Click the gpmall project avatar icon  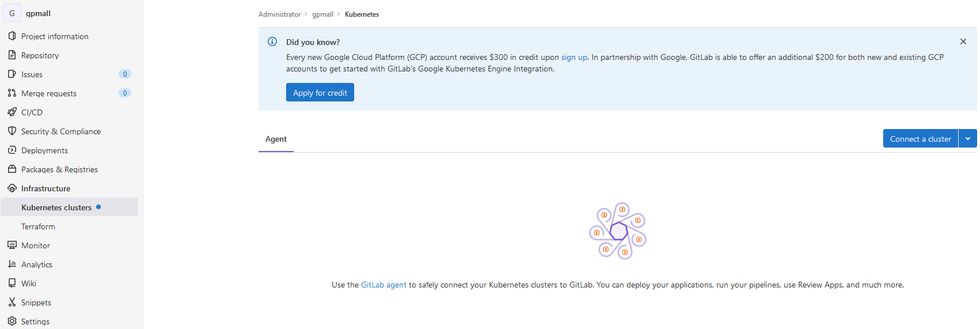12,13
